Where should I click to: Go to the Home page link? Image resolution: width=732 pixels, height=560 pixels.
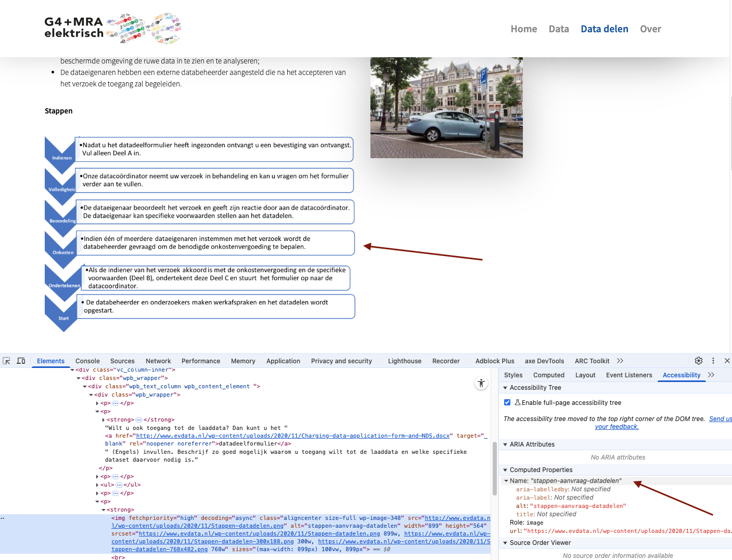523,29
